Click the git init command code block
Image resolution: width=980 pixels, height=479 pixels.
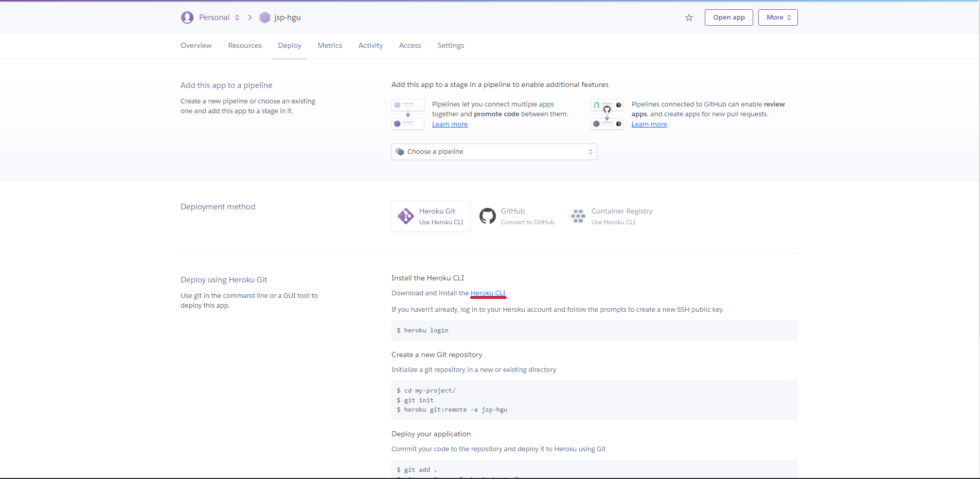tap(594, 400)
